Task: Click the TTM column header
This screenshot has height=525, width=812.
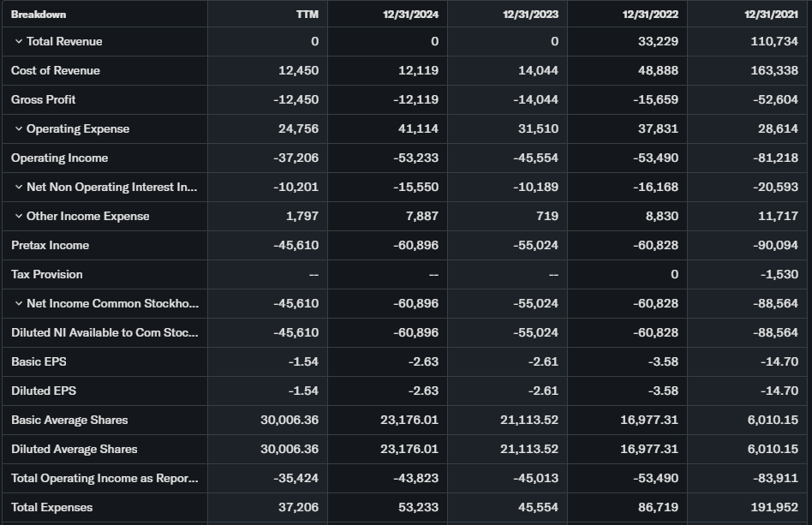Action: click(307, 15)
